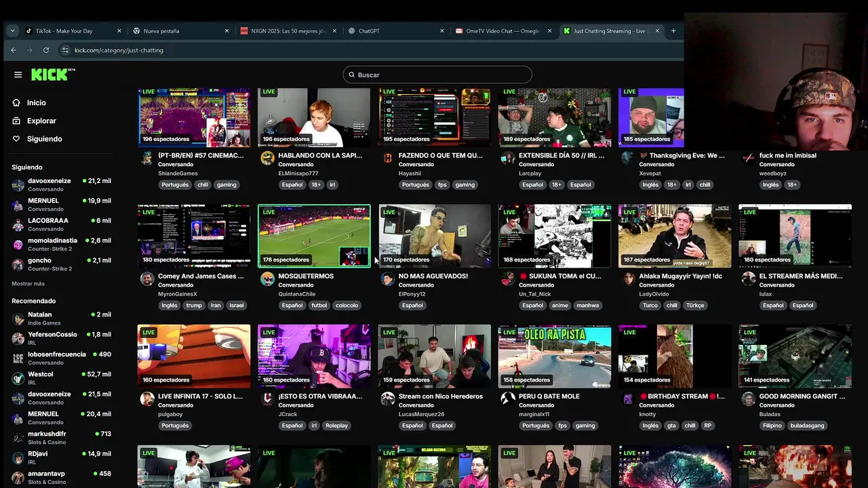Open the tab search dropdown arrow
This screenshot has height=488, width=868.
[12, 30]
